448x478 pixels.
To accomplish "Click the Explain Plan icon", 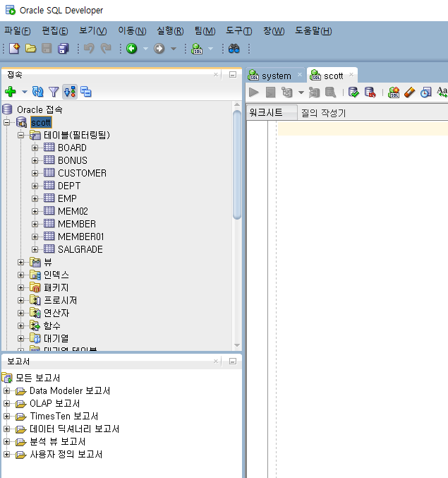I will 286,92.
